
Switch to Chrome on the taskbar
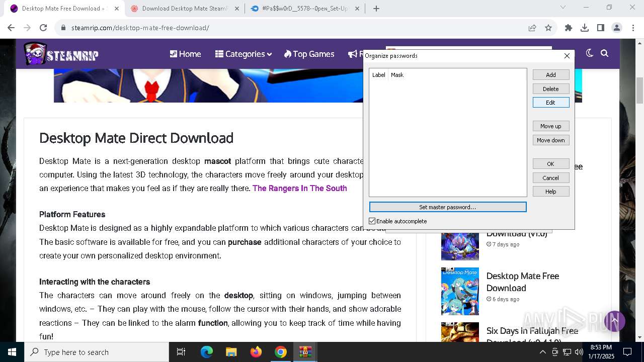[281, 352]
